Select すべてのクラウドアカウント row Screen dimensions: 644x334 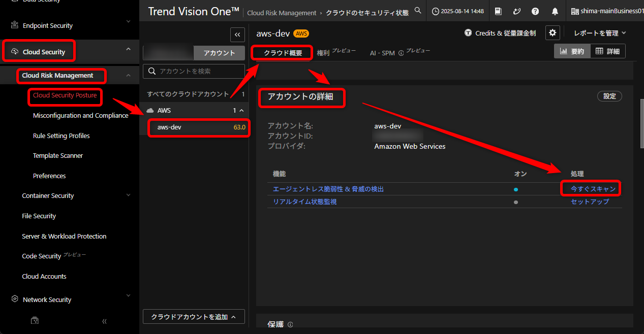point(194,94)
